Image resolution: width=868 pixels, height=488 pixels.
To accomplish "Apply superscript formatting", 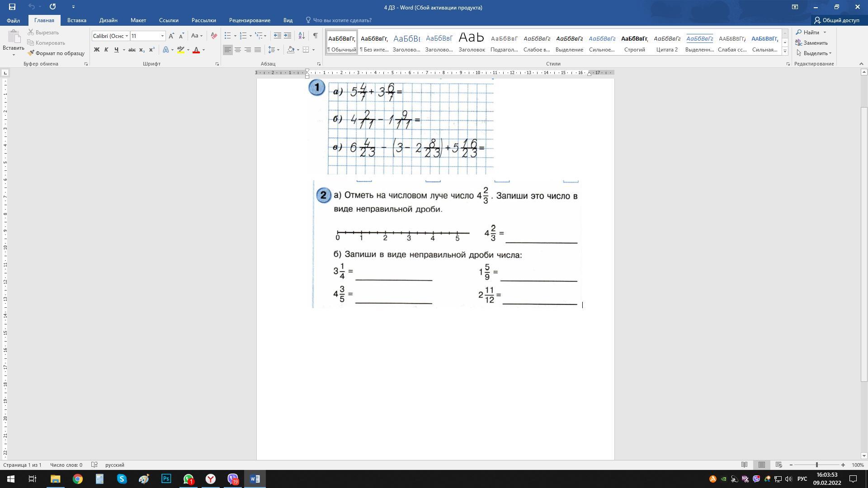I will 152,50.
